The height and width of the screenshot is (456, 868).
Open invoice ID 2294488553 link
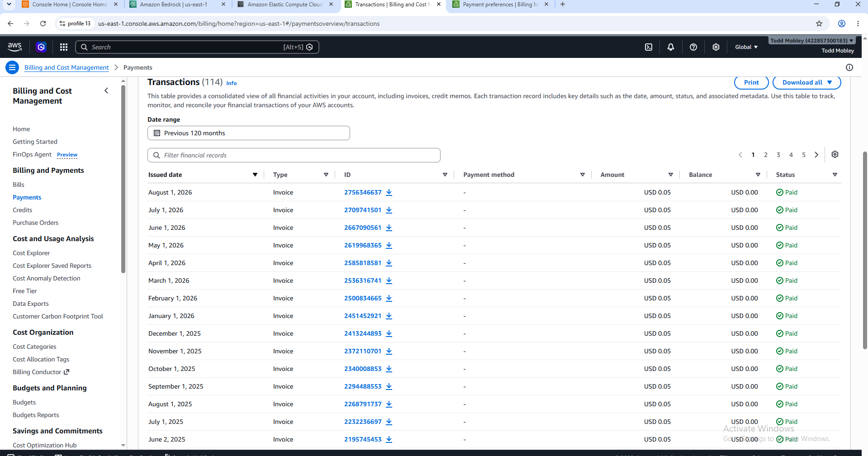point(363,386)
